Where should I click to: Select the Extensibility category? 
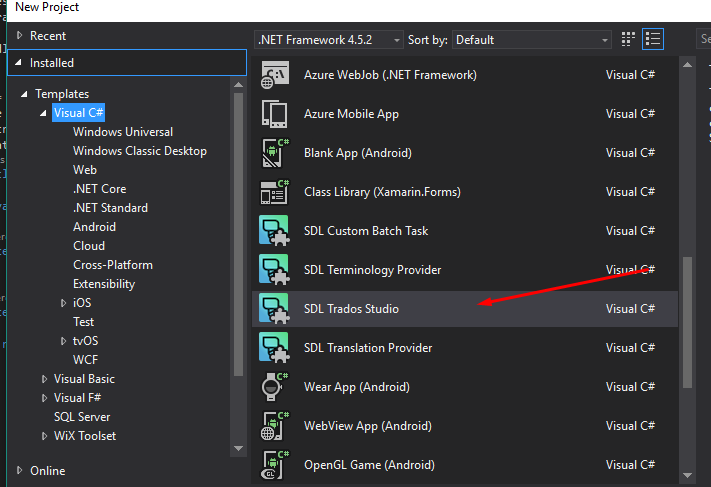pos(104,284)
